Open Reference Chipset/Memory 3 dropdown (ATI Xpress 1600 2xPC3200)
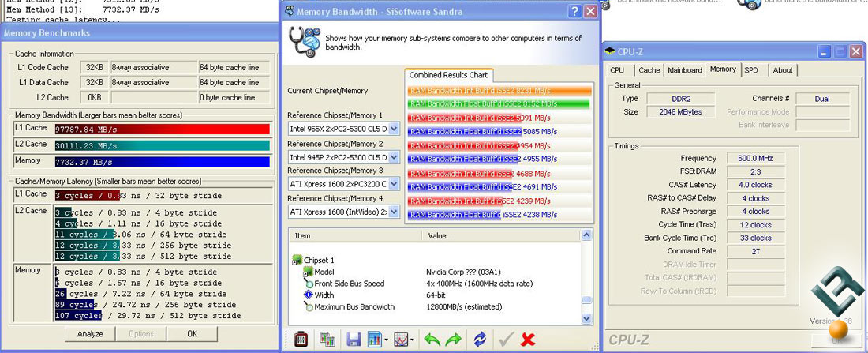 pos(394,183)
